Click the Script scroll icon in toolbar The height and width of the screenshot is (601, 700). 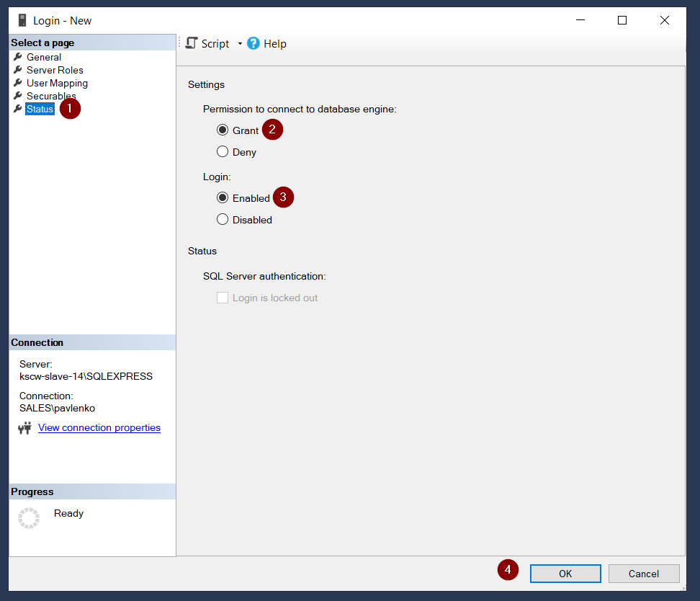coord(192,43)
